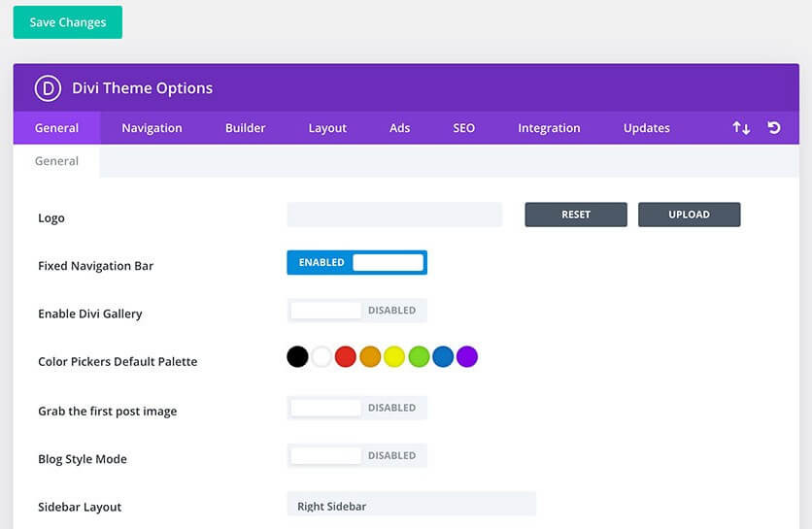The image size is (812, 529).
Task: Click the Divi Theme Options title
Action: click(x=143, y=88)
